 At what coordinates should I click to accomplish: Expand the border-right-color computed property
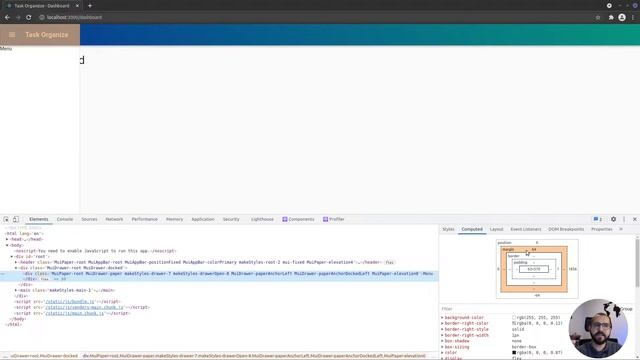click(442, 323)
